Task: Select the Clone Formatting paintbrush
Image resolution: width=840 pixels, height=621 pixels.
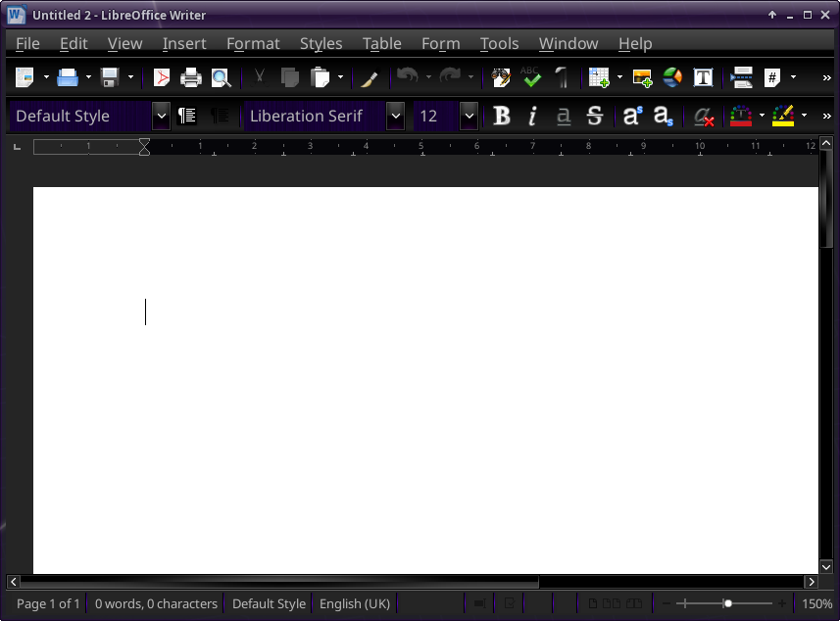Action: 369,78
